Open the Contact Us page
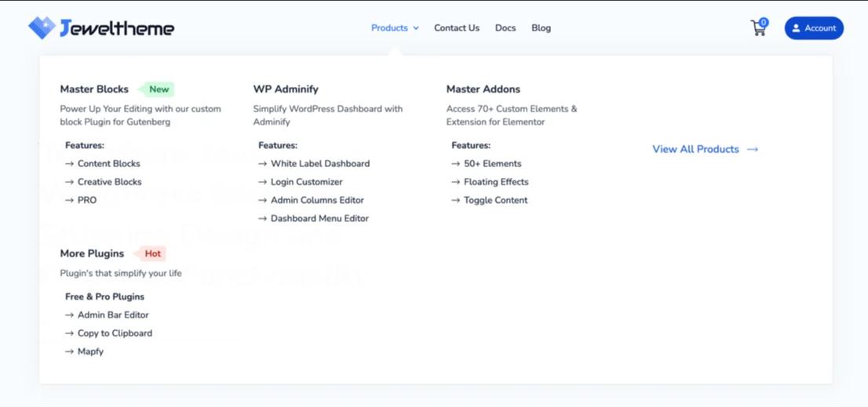This screenshot has height=407, width=868. pyautogui.click(x=457, y=27)
